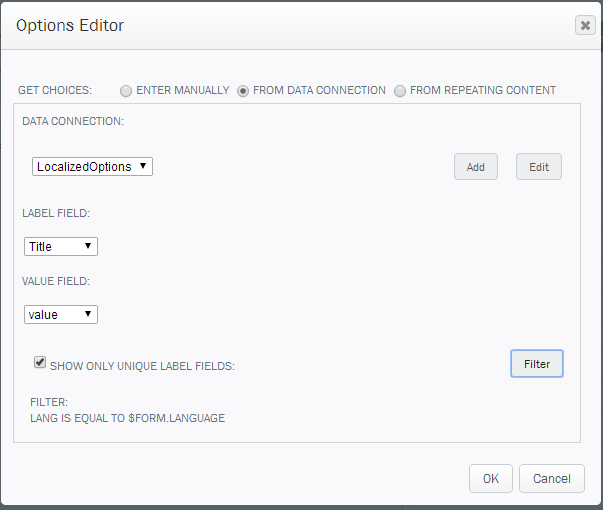This screenshot has height=510, width=603.
Task: Expand the Title label field dropdown
Action: point(61,247)
